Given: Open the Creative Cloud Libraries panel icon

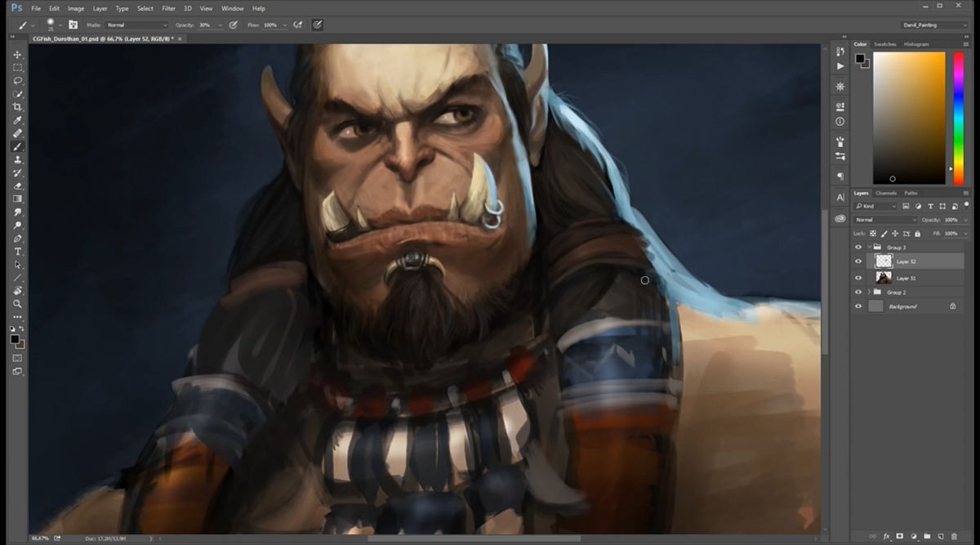Looking at the screenshot, I should click(x=840, y=218).
